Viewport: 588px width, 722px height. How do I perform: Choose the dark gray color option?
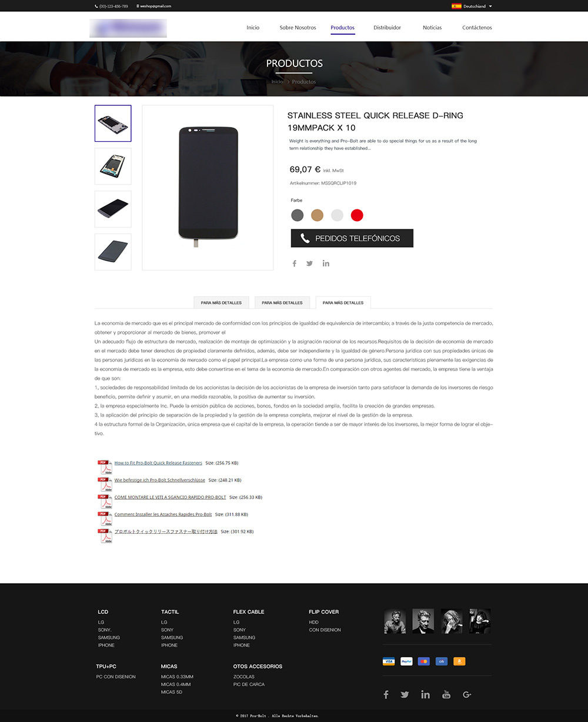point(298,215)
